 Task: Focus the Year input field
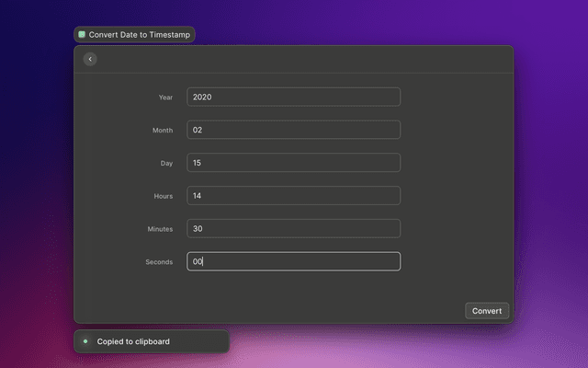[x=293, y=97]
